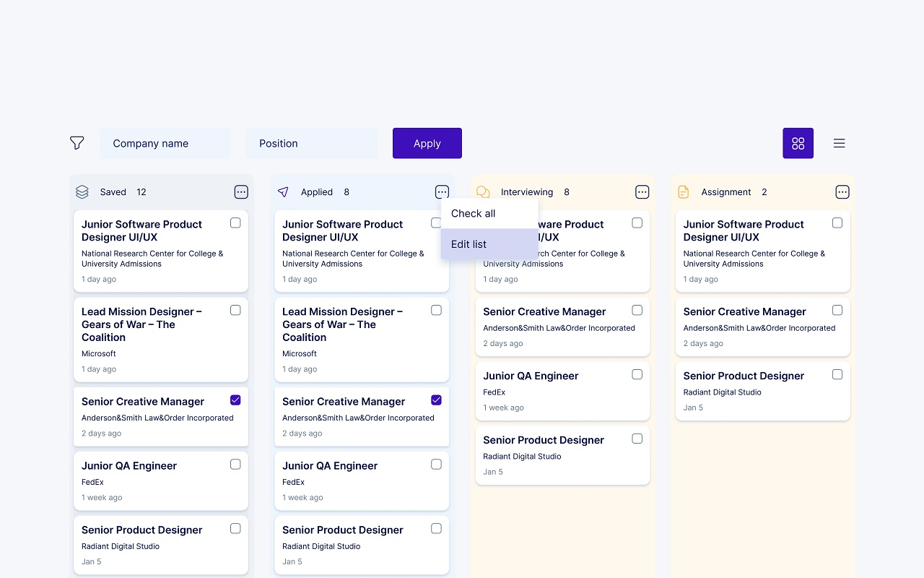
Task: Open the Applied column options menu
Action: coord(442,191)
